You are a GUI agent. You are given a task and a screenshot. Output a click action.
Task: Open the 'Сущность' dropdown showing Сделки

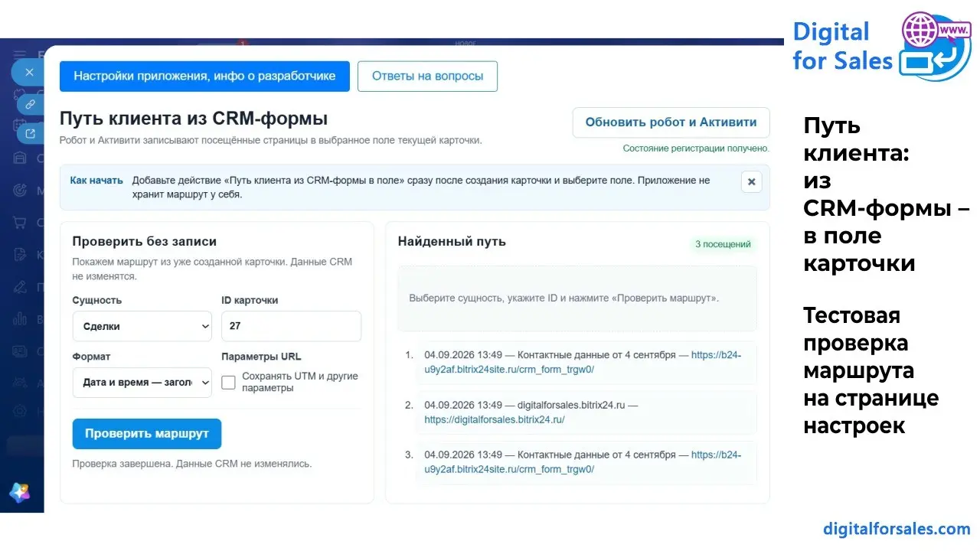pyautogui.click(x=142, y=326)
